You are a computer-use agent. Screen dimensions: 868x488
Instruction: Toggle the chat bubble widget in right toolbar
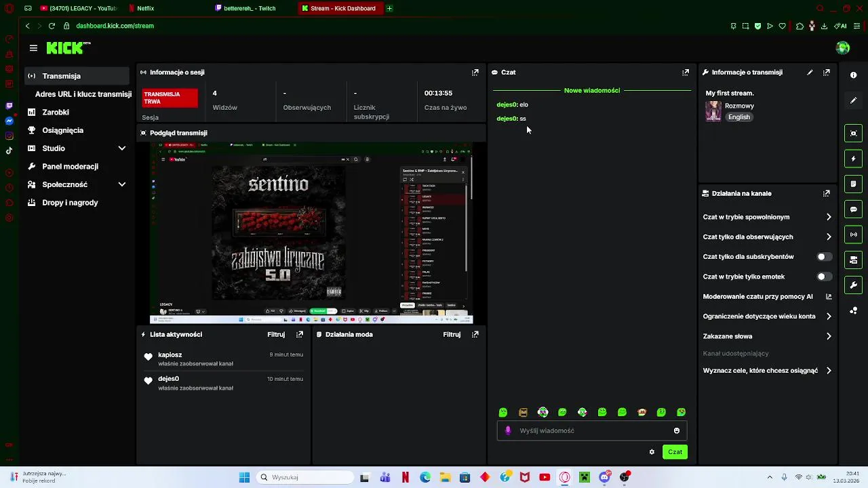tap(854, 209)
